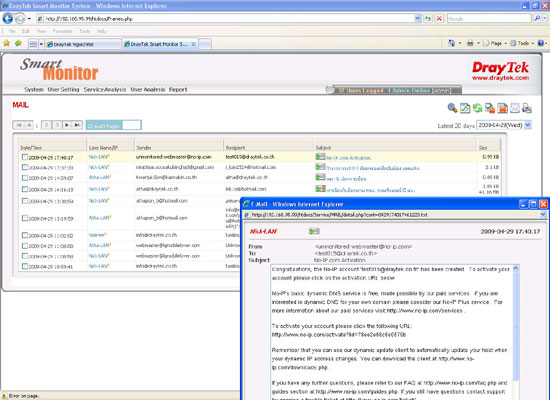The height and width of the screenshot is (400, 550).
Task: Click the printer icon in the MAIL toolbar
Action: [x=527, y=108]
